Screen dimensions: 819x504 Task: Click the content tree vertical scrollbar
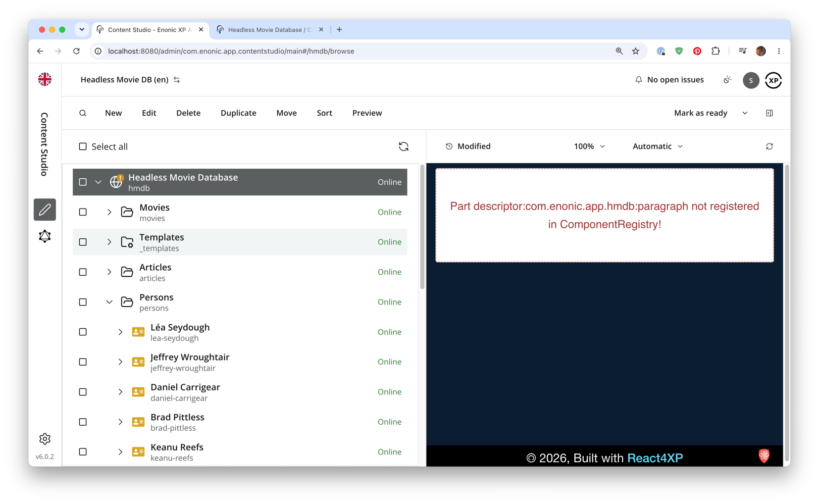[422, 227]
